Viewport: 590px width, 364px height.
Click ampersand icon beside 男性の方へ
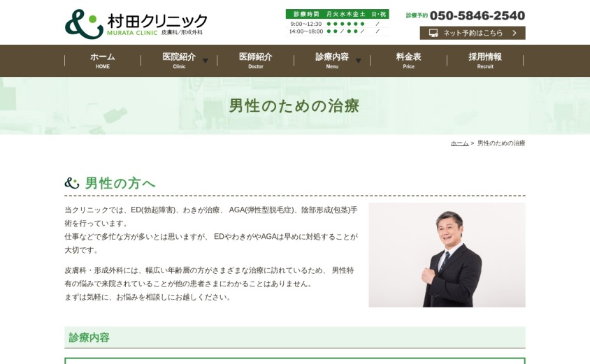[x=72, y=183]
